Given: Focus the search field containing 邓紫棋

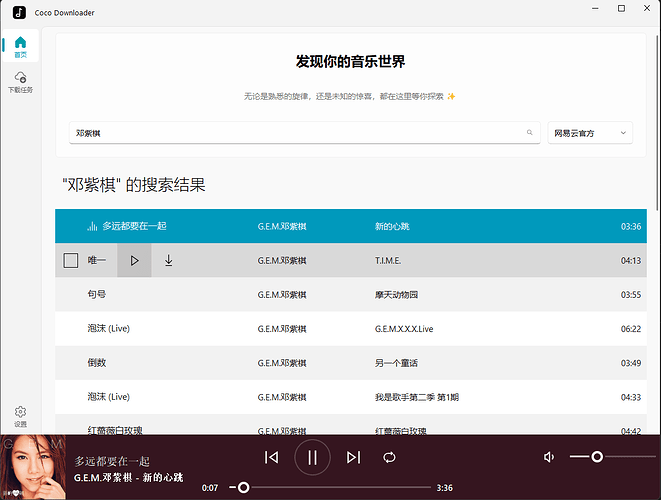Looking at the screenshot, I should 304,133.
